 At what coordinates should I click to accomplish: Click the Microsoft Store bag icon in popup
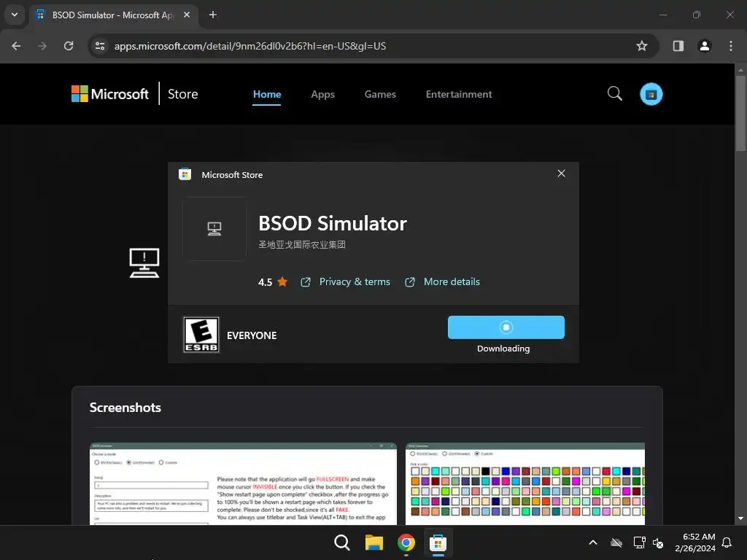click(185, 174)
